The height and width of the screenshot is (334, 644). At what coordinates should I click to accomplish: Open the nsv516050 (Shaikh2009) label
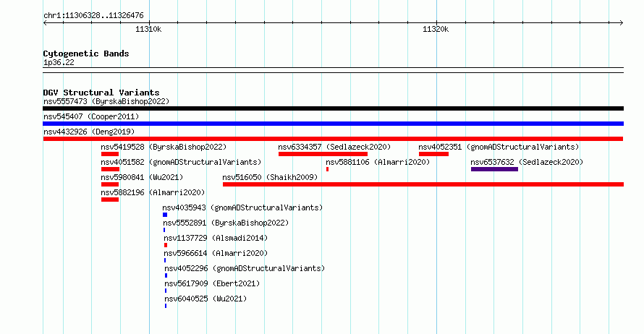[270, 177]
